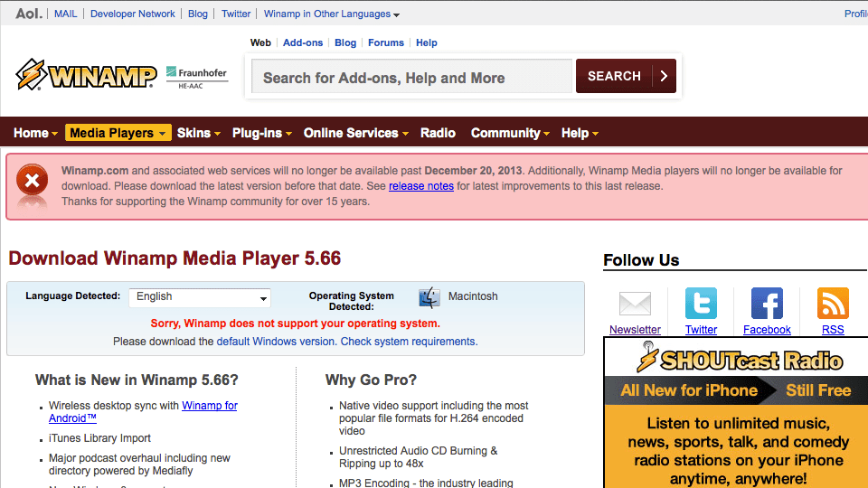Click the Follow Us heading
This screenshot has height=488, width=868.
pos(641,260)
